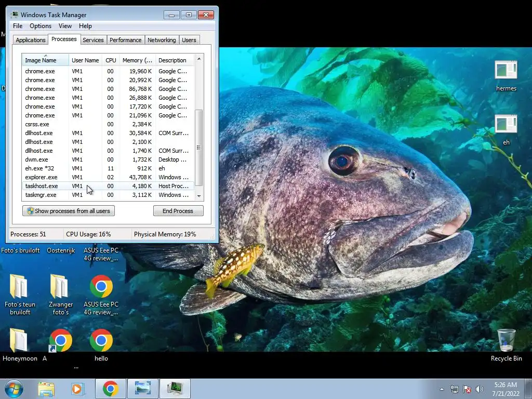Select the csrss.exe process row
Image resolution: width=532 pixels, height=399 pixels.
[x=108, y=124]
